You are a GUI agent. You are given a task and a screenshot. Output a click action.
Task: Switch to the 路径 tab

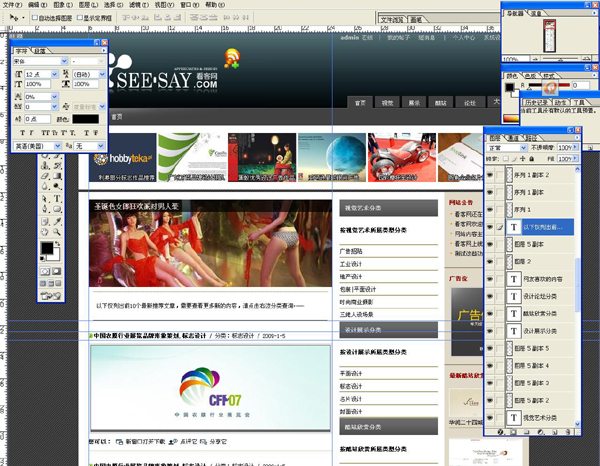(x=531, y=138)
